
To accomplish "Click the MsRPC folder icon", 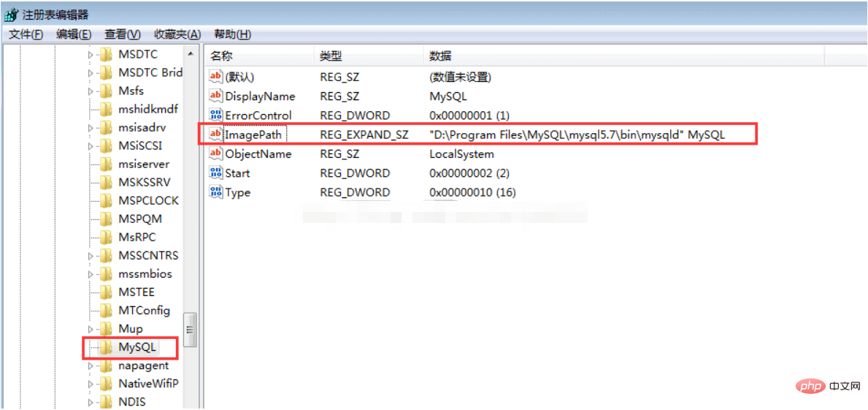I will pos(106,237).
